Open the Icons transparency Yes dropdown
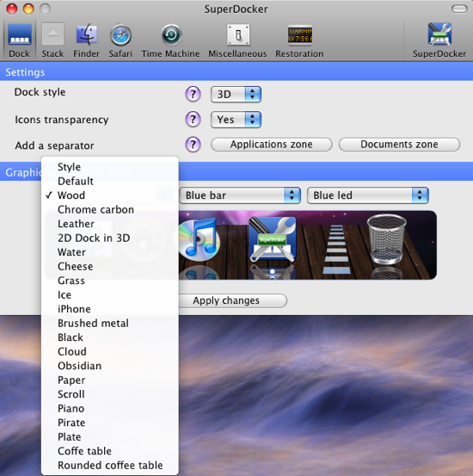 pos(236,120)
